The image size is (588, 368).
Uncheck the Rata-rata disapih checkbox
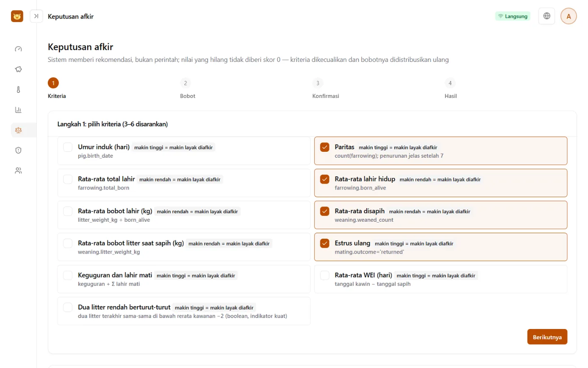pos(325,211)
